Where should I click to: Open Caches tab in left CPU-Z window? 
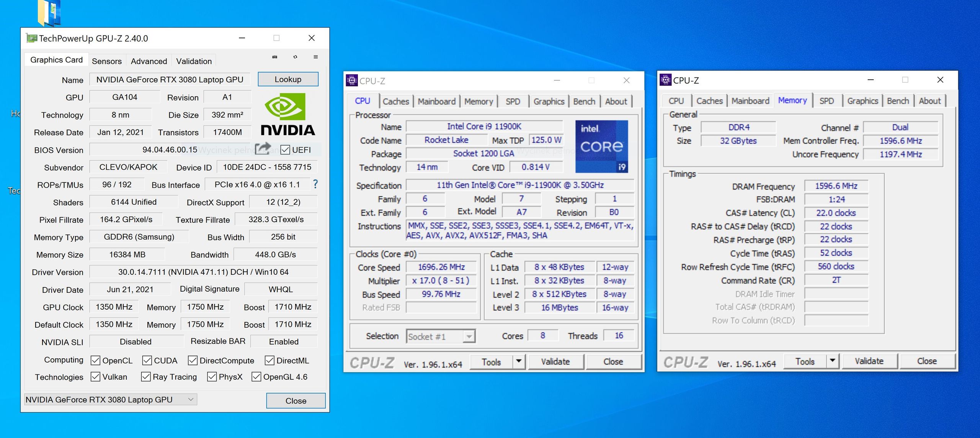coord(396,102)
